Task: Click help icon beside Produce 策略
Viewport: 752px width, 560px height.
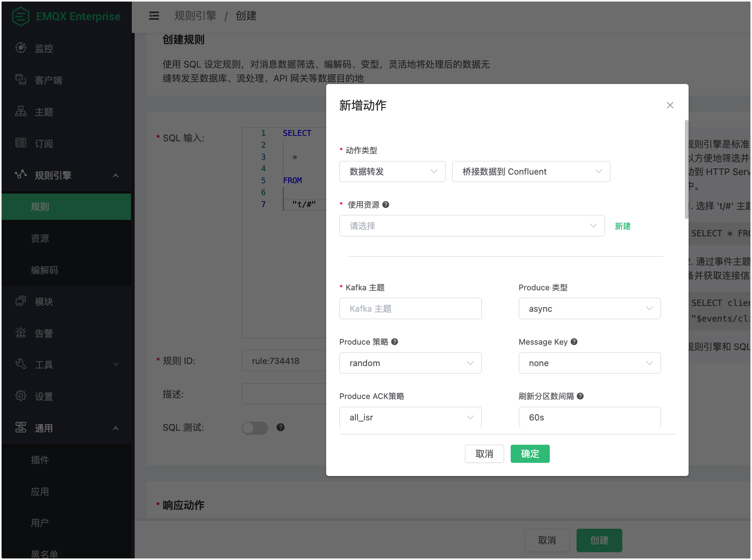Action: coord(395,342)
